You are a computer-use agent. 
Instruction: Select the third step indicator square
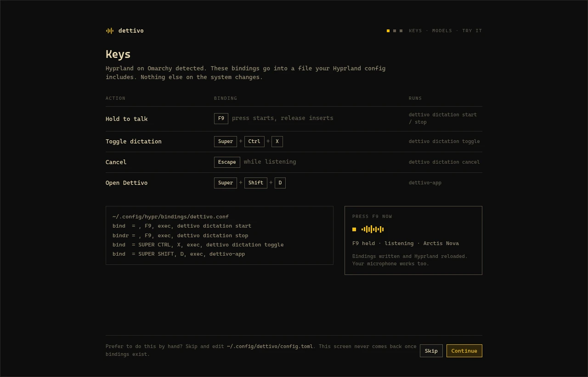(401, 31)
